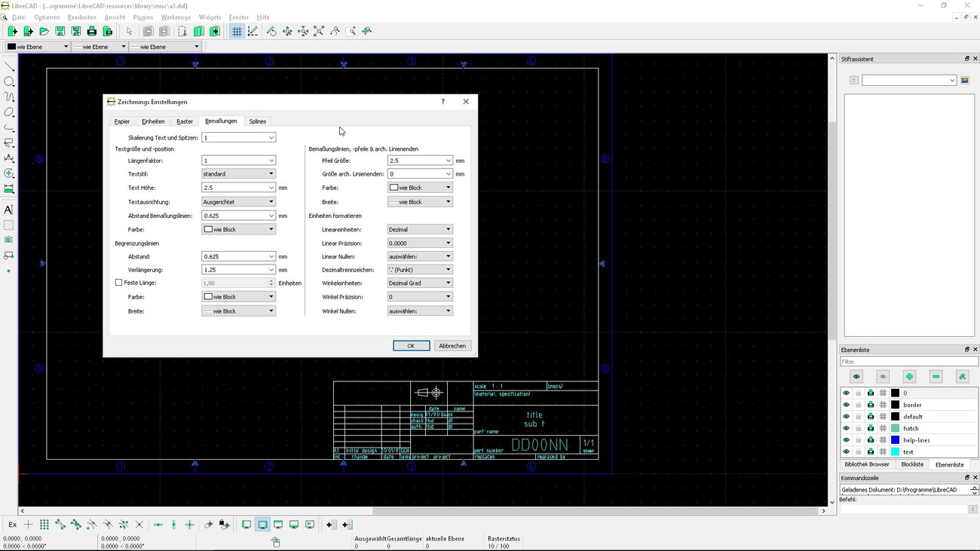Dismiss the dialog via Abbrechen
980x551 pixels.
452,345
